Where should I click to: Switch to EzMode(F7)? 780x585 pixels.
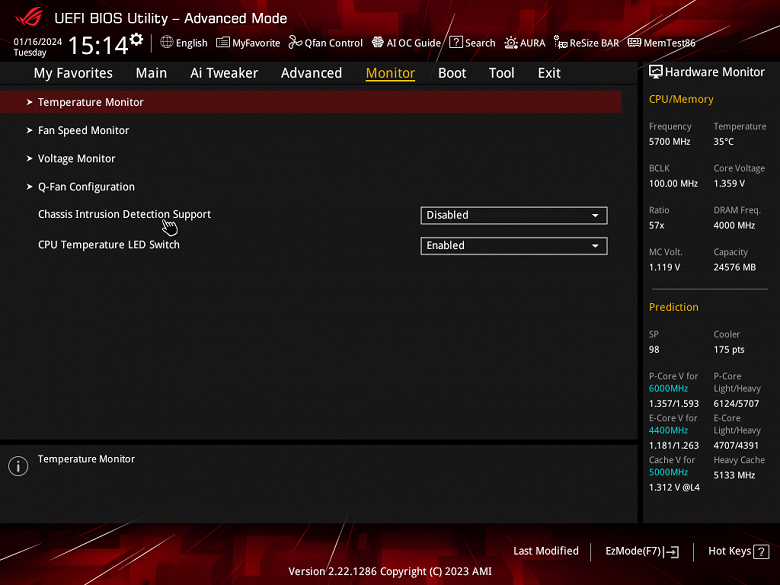tap(642, 552)
